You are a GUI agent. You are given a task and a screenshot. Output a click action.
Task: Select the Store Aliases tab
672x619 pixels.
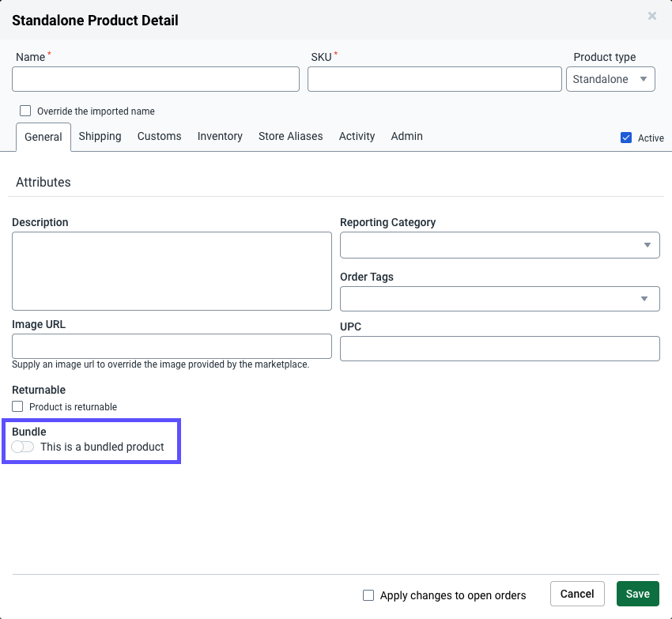[290, 137]
